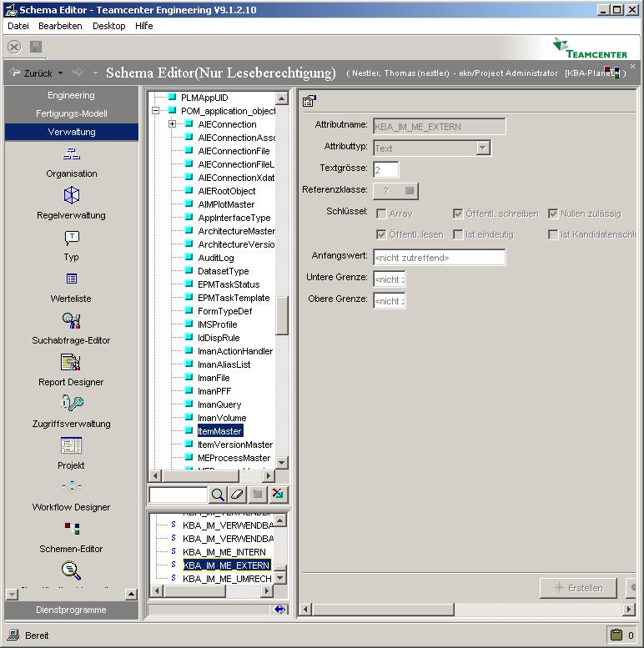644x648 pixels.
Task: Toggle the Array checkbox
Action: (x=381, y=213)
